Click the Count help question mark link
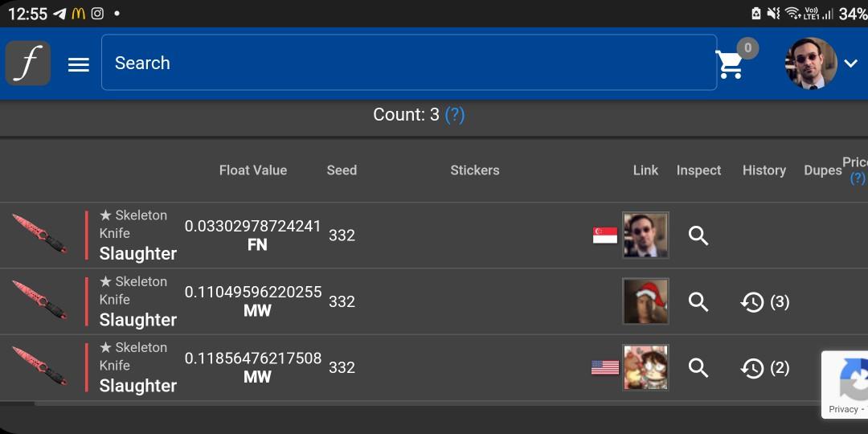 (455, 115)
